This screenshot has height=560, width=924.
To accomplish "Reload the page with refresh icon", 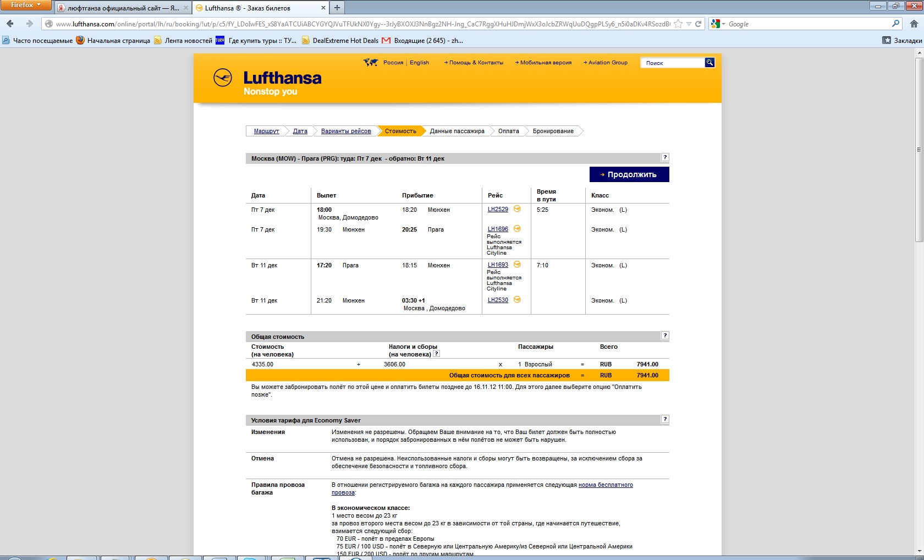I will 698,24.
